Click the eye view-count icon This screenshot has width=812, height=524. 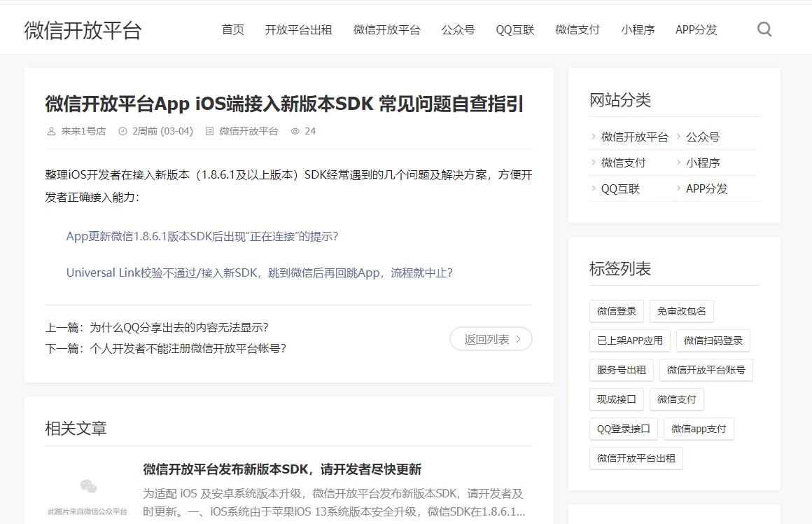[x=295, y=131]
